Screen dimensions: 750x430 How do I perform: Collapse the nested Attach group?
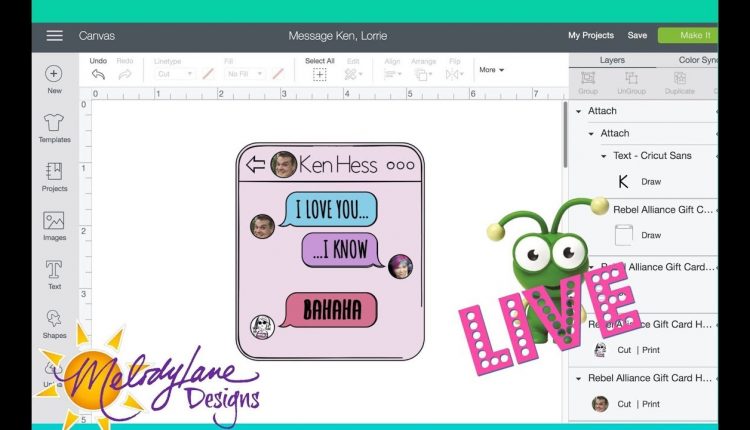[x=591, y=133]
